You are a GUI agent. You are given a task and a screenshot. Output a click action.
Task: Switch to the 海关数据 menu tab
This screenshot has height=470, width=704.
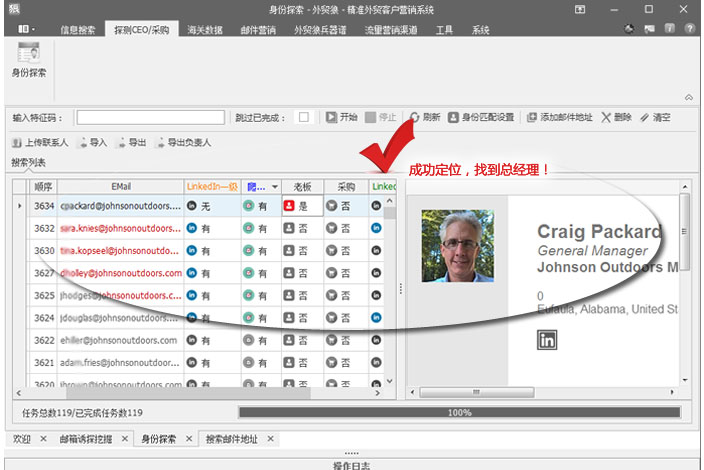pos(205,30)
